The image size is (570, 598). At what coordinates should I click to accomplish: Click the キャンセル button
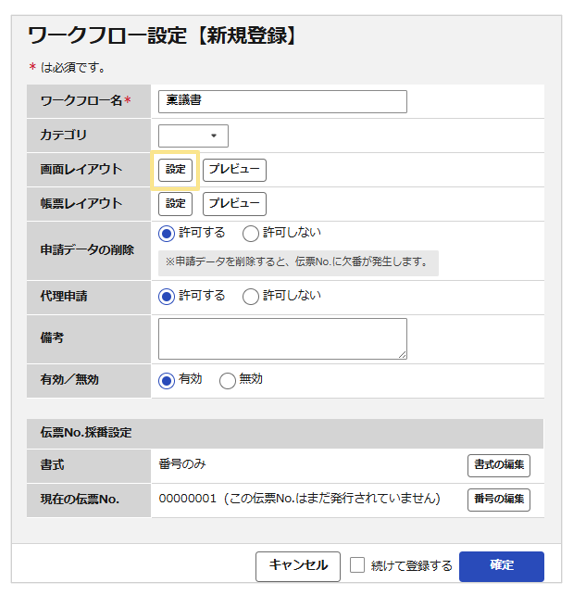298,566
